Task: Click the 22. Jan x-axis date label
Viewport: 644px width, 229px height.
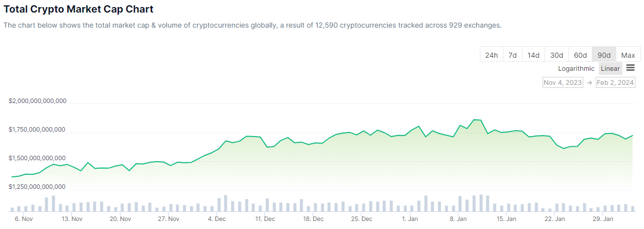Action: pyautogui.click(x=555, y=219)
